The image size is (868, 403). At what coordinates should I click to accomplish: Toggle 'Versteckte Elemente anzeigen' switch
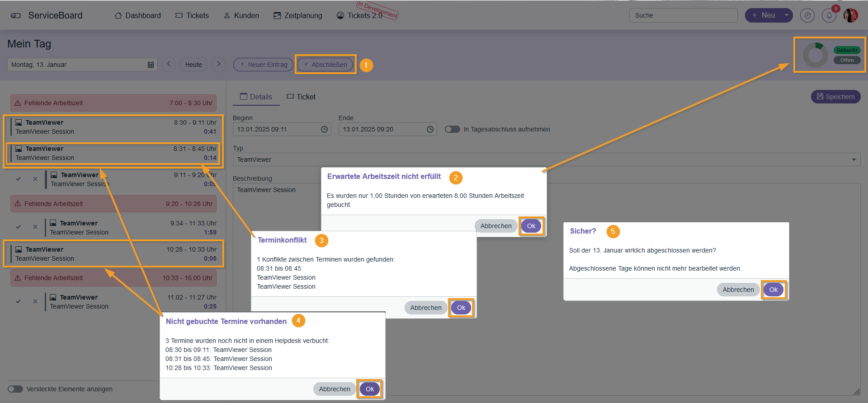coord(15,389)
